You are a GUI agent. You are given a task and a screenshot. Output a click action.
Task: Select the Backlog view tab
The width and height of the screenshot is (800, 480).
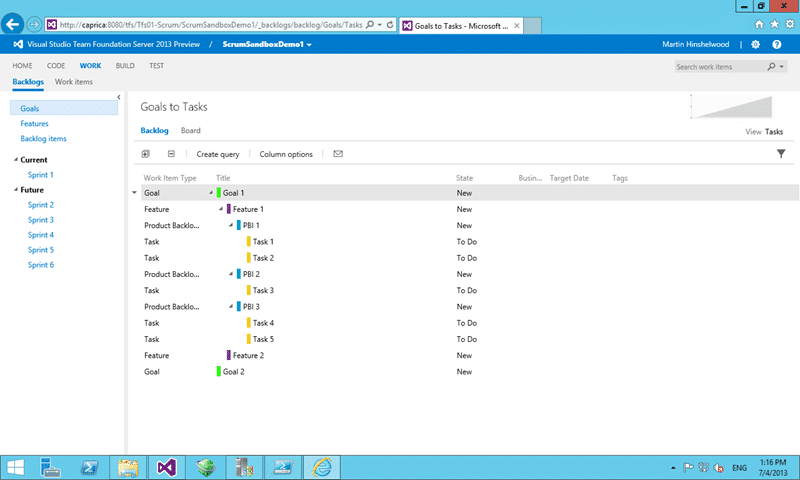[155, 131]
